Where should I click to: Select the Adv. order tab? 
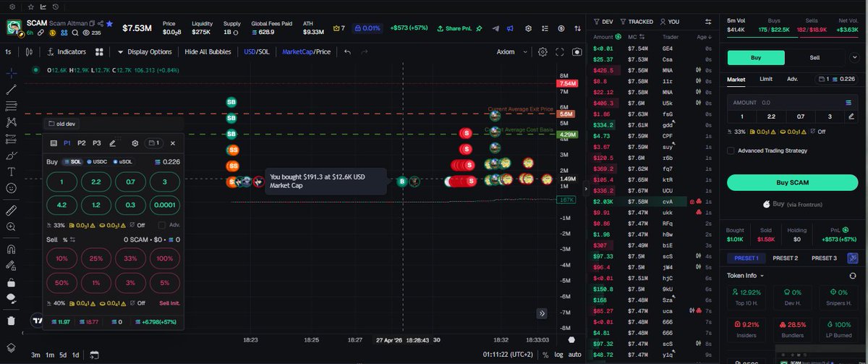(x=792, y=79)
